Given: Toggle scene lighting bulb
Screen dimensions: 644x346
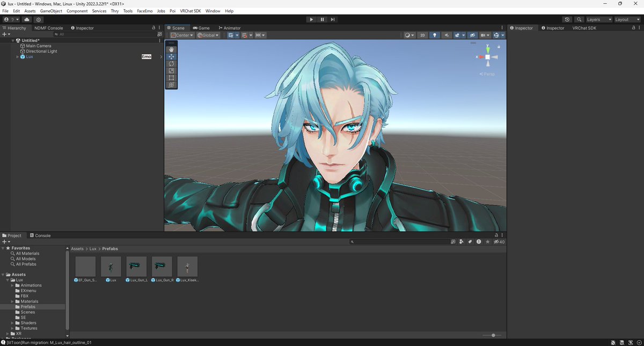Looking at the screenshot, I should tap(435, 35).
